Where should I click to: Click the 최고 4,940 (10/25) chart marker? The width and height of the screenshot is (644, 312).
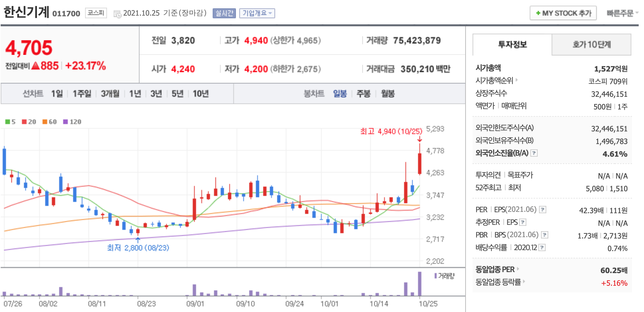[391, 131]
